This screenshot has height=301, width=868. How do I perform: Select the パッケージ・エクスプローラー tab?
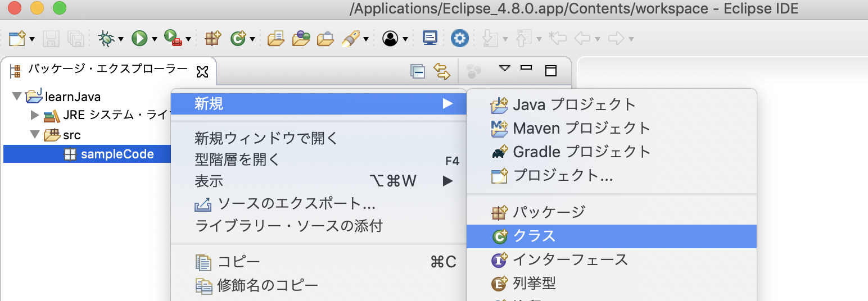[x=107, y=70]
